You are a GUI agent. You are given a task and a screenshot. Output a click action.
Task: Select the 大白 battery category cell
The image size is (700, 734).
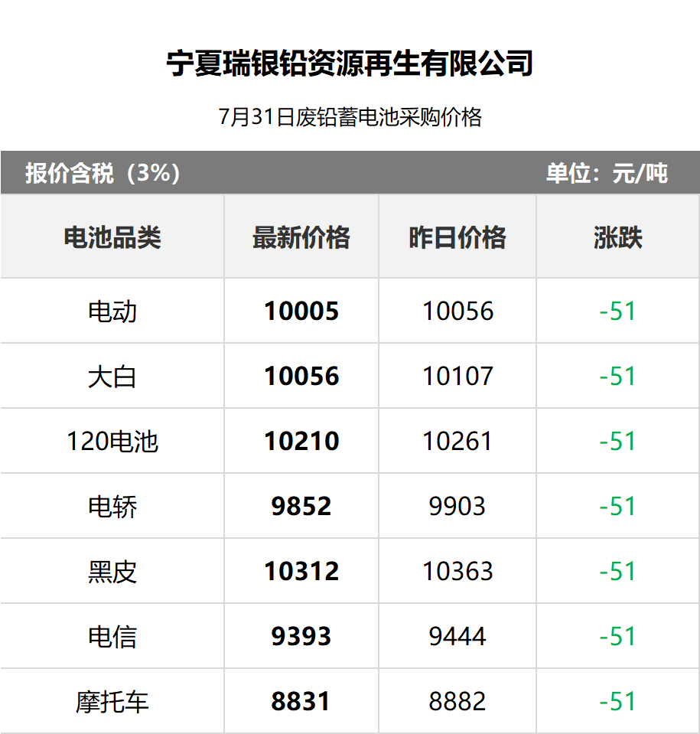click(x=112, y=377)
